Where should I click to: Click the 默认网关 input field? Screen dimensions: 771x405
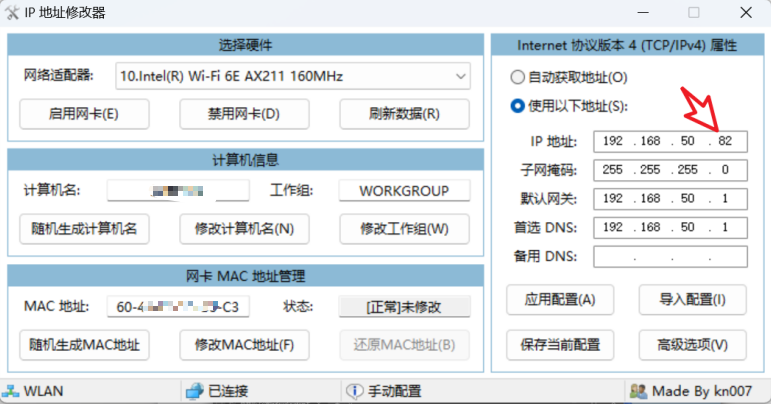[x=670, y=199]
